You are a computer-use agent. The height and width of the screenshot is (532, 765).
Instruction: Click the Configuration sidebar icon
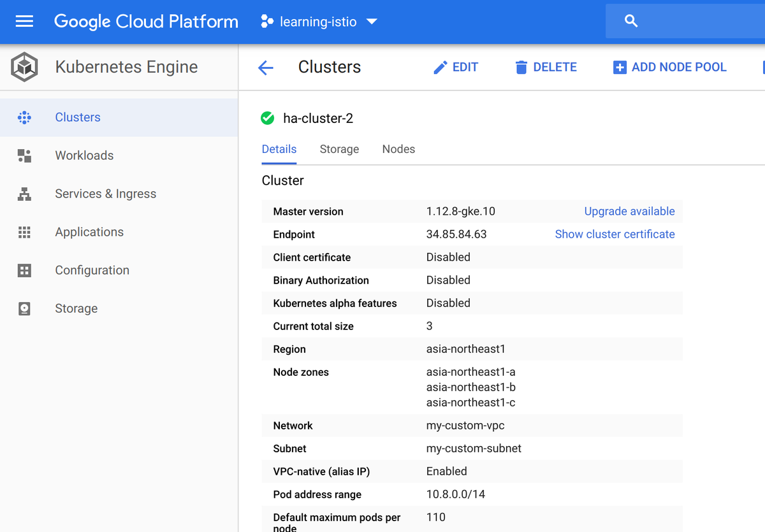coord(24,270)
